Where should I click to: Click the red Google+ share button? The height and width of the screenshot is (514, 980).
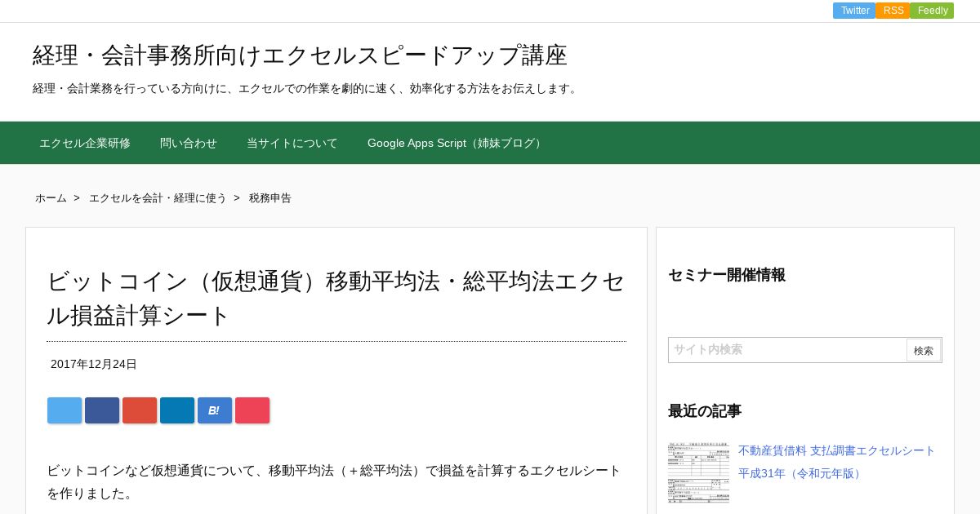140,410
